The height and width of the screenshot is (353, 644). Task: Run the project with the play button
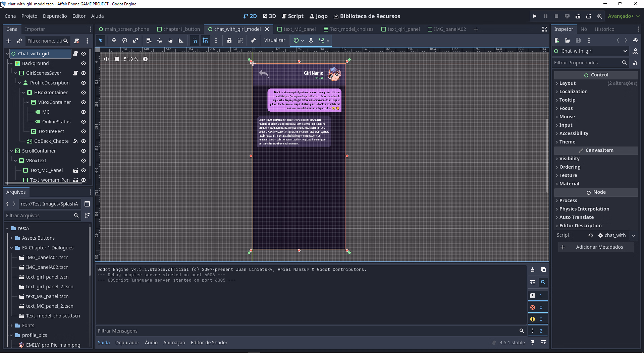535,16
